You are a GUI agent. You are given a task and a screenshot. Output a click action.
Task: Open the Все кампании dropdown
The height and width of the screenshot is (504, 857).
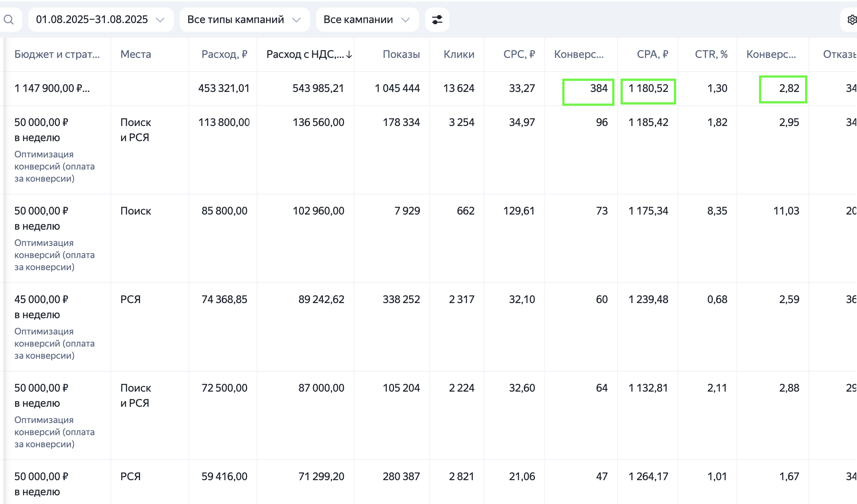(367, 20)
